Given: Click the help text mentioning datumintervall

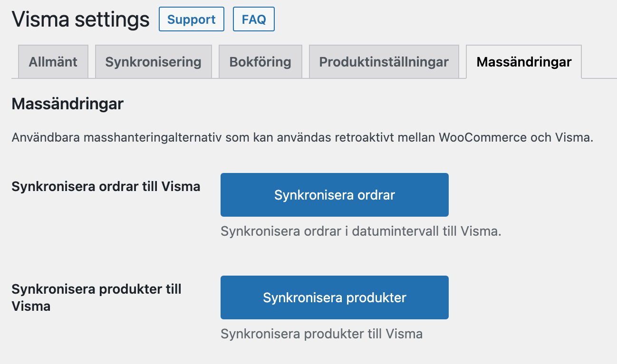Looking at the screenshot, I should [361, 231].
